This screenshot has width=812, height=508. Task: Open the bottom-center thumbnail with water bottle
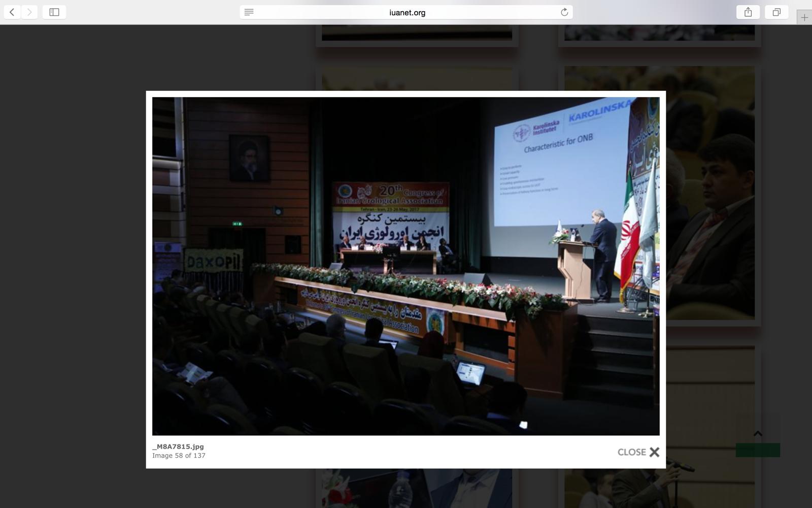click(417, 488)
